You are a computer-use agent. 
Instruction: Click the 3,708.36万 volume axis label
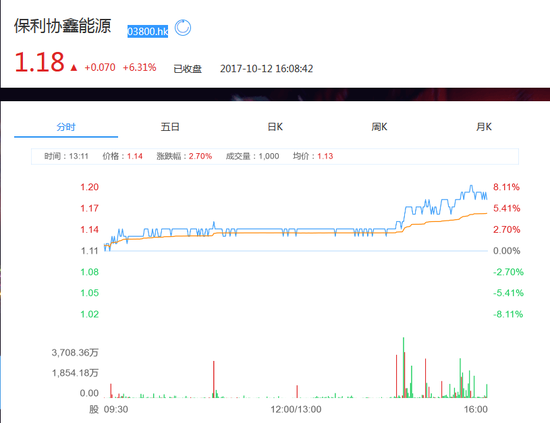(75, 352)
